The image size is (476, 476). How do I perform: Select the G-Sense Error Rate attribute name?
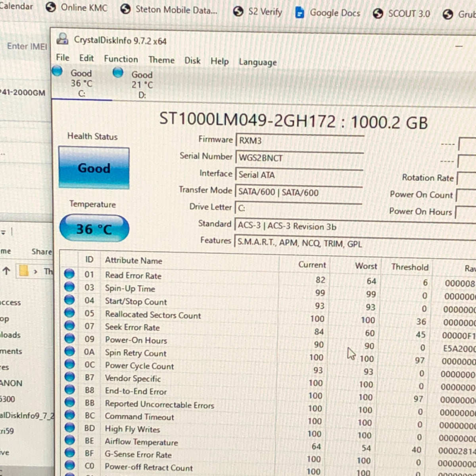138,454
